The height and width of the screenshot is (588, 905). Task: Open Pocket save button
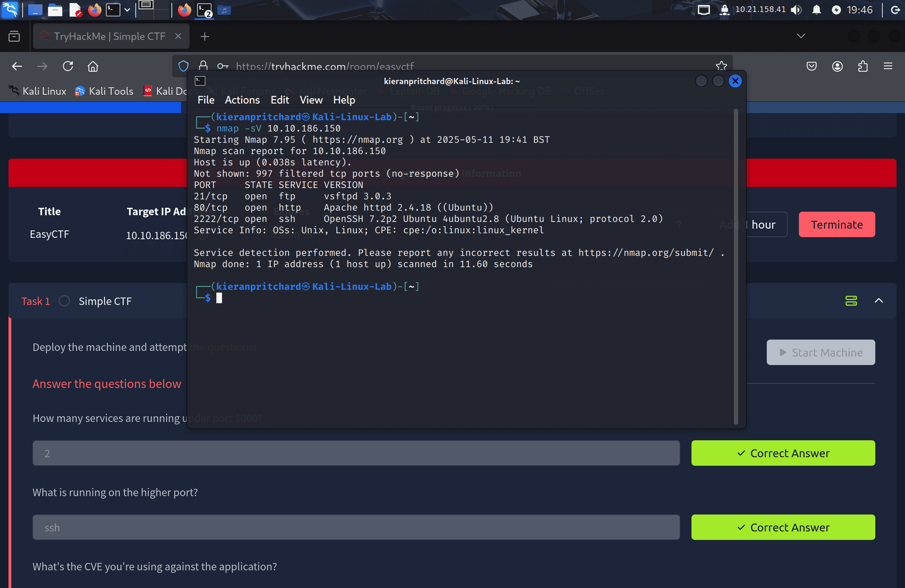(811, 66)
